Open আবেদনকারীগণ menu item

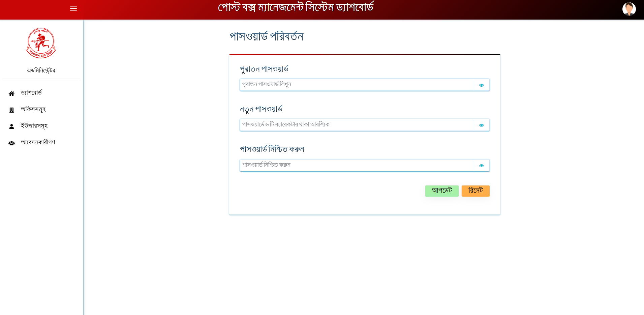tap(38, 142)
